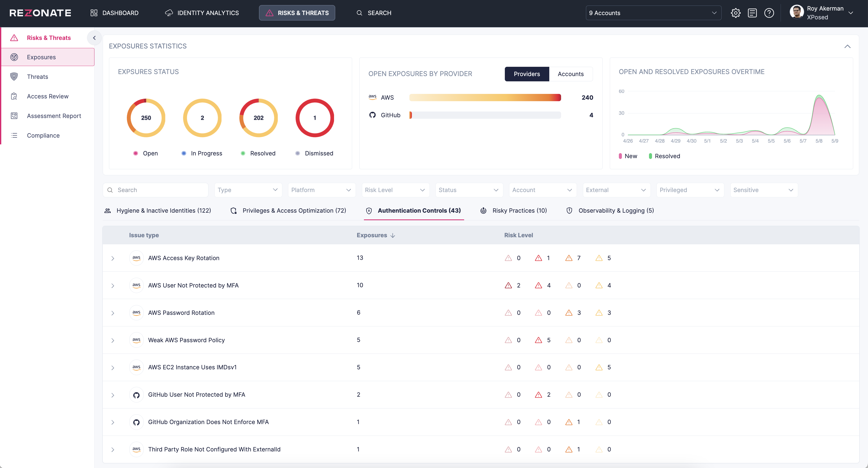Open the notifications icon next to settings
This screenshot has width=868, height=468.
pyautogui.click(x=752, y=13)
